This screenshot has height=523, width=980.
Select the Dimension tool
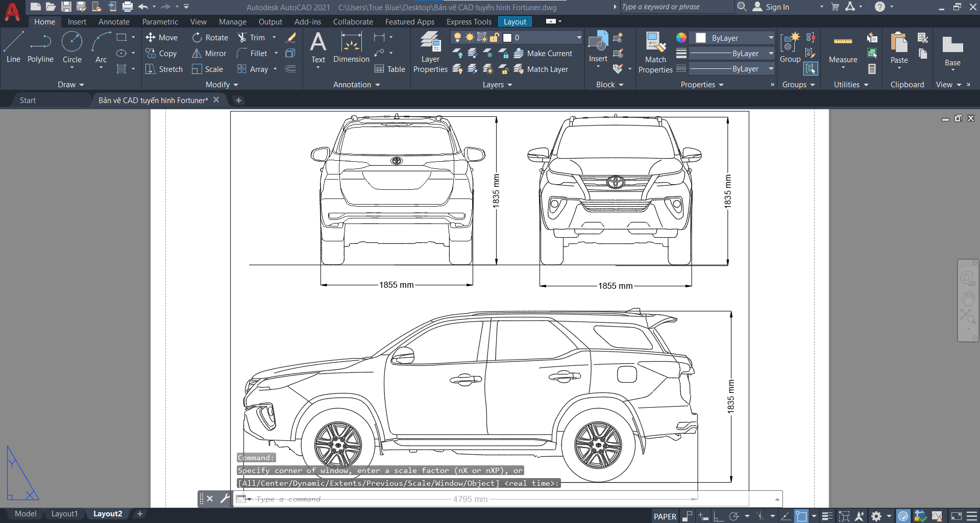click(x=351, y=47)
